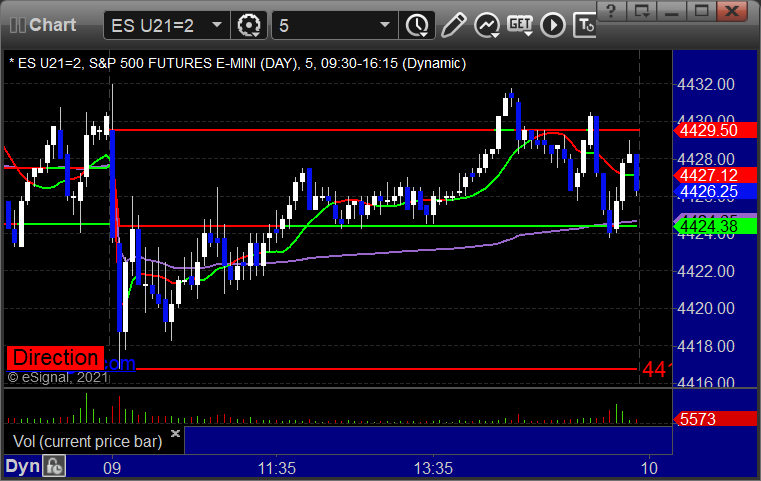Click the text tool icon in toolbar
The width and height of the screenshot is (761, 481).
click(x=584, y=25)
